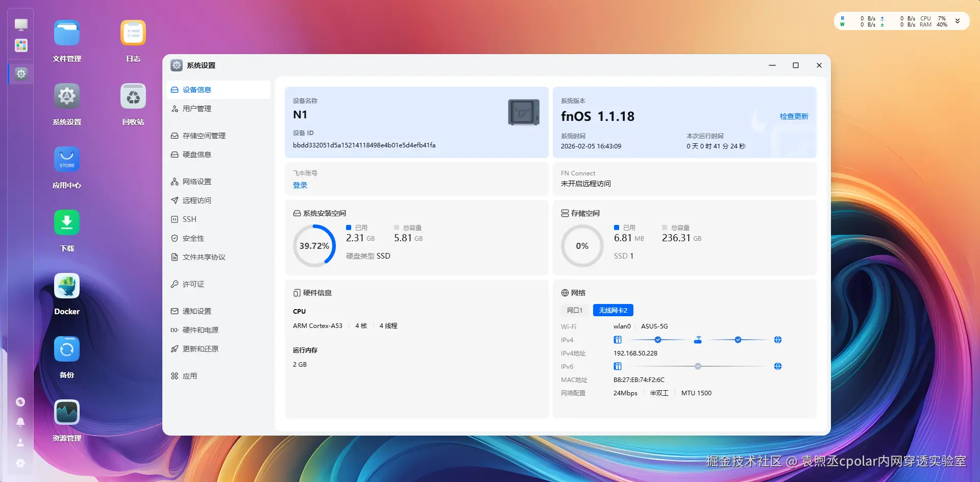Viewport: 980px width, 482px height.
Task: Open 存储空间管理 settings section
Action: coord(218,136)
